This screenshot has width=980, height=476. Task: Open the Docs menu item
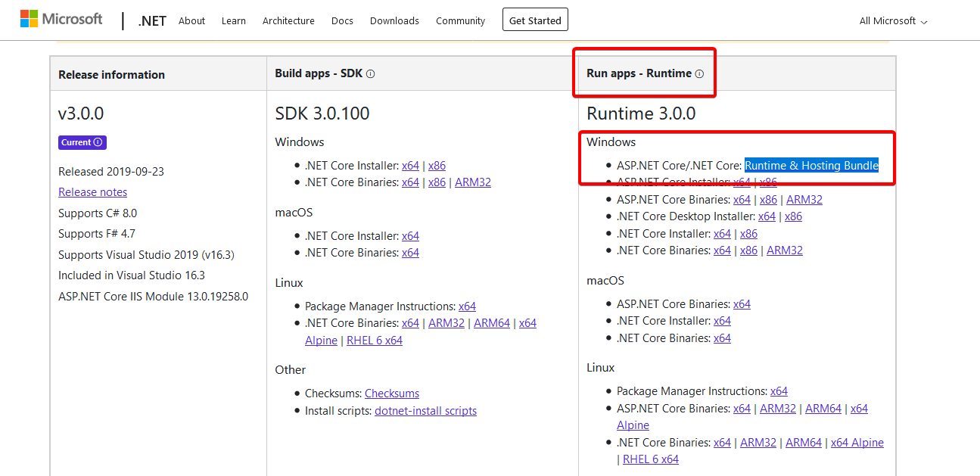pyautogui.click(x=342, y=21)
